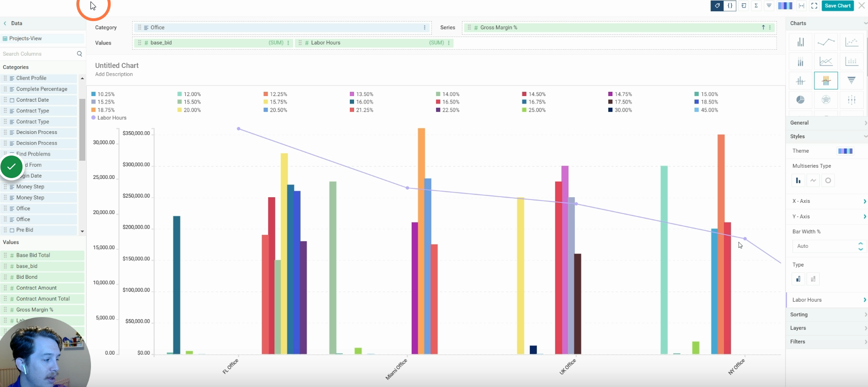Edit the Untitled Chart title
The width and height of the screenshot is (868, 387).
[117, 66]
